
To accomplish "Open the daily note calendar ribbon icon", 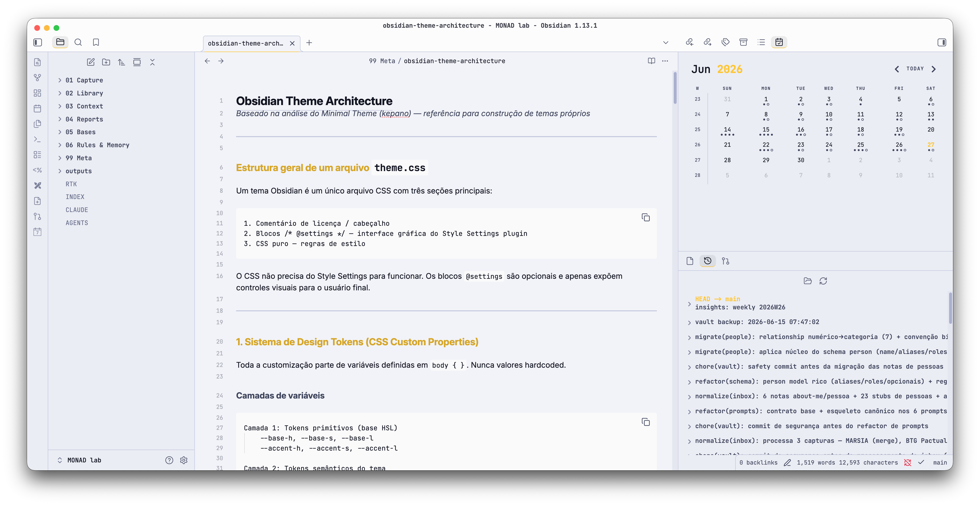I will pyautogui.click(x=37, y=108).
